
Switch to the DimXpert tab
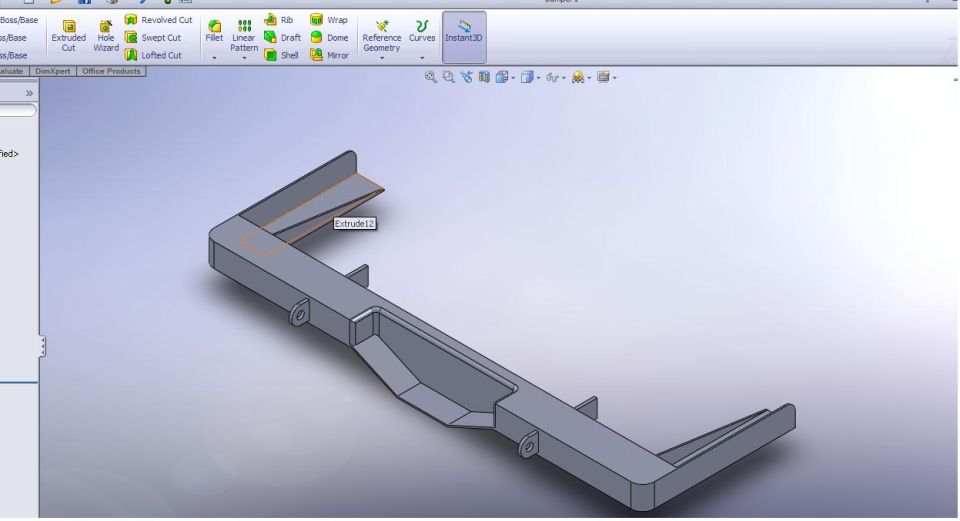pyautogui.click(x=53, y=72)
